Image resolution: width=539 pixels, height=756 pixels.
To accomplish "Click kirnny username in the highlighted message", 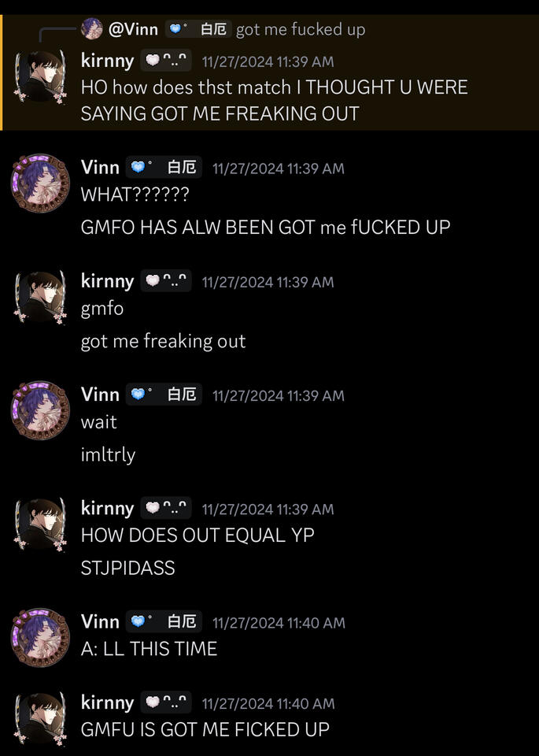I will 108,61.
